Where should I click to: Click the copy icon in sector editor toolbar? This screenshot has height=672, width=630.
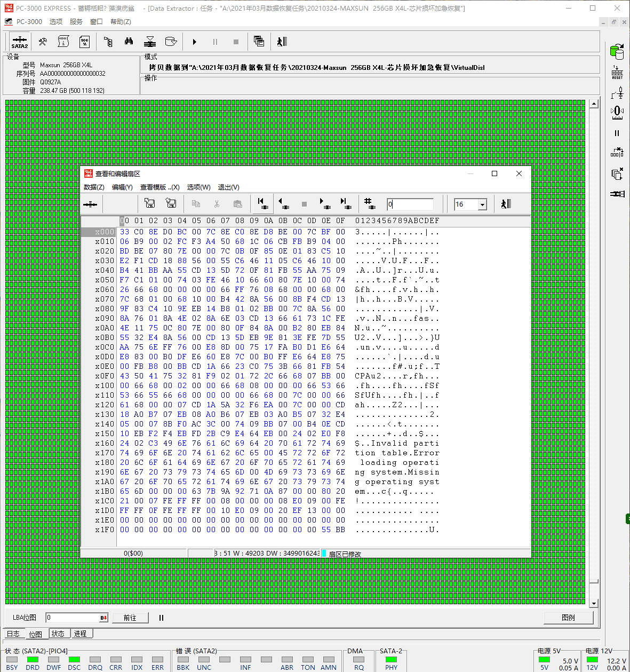coord(196,204)
